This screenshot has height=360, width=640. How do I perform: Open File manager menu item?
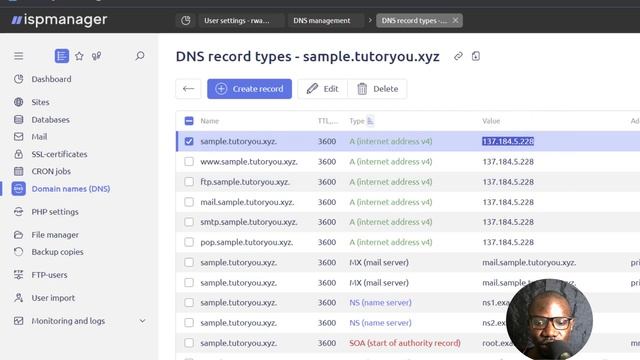pyautogui.click(x=55, y=235)
